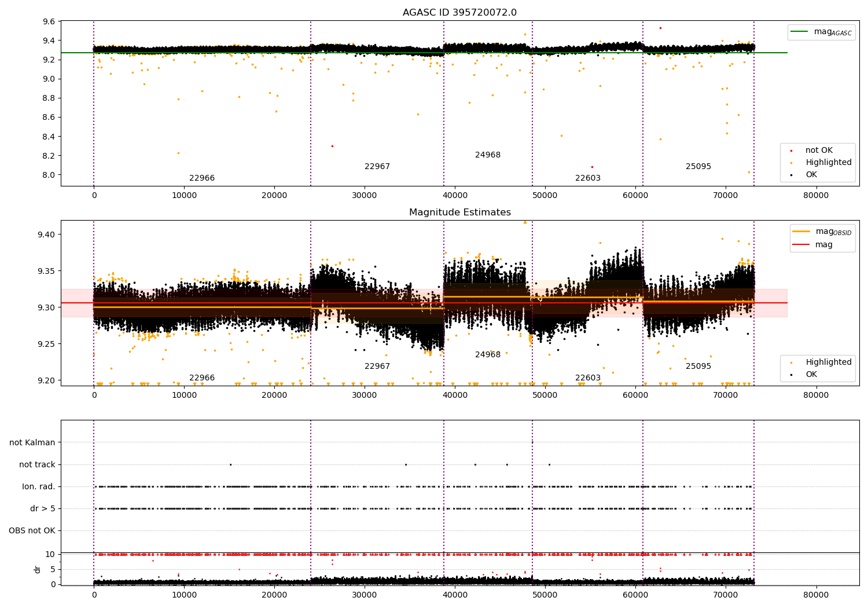Click the 'not Kalman' row label
The height and width of the screenshot is (608, 868).
pyautogui.click(x=32, y=443)
